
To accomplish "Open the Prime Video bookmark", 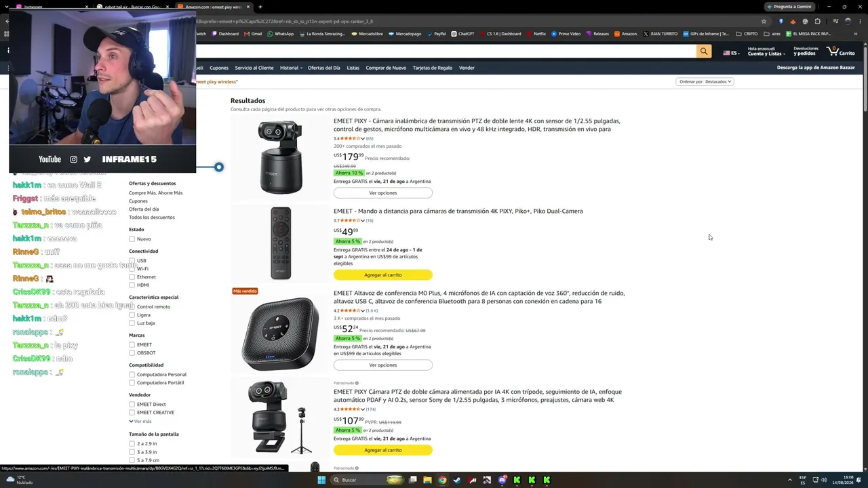I will pos(566,34).
